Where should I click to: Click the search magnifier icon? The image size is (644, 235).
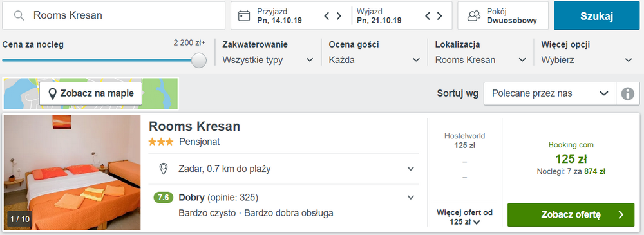click(x=19, y=15)
